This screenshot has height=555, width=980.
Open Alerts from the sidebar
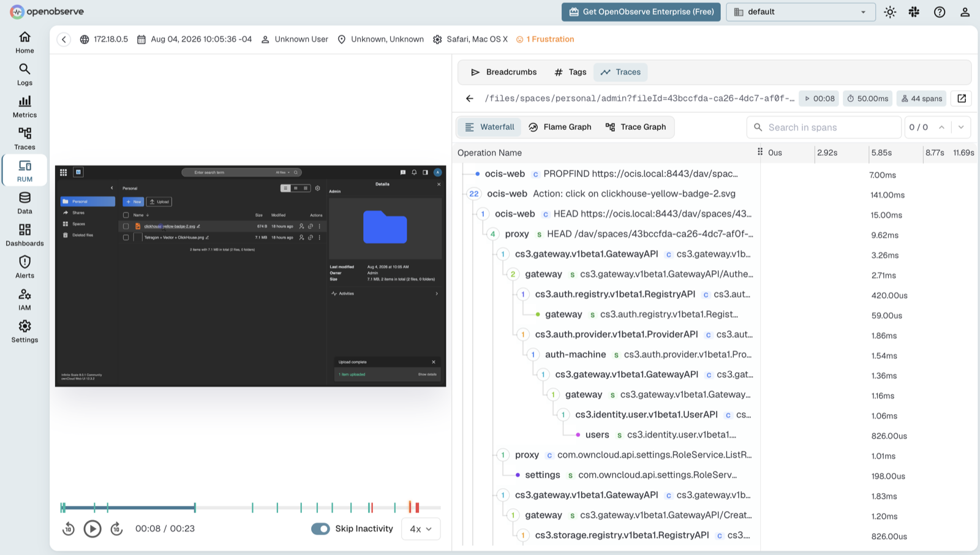(x=24, y=268)
